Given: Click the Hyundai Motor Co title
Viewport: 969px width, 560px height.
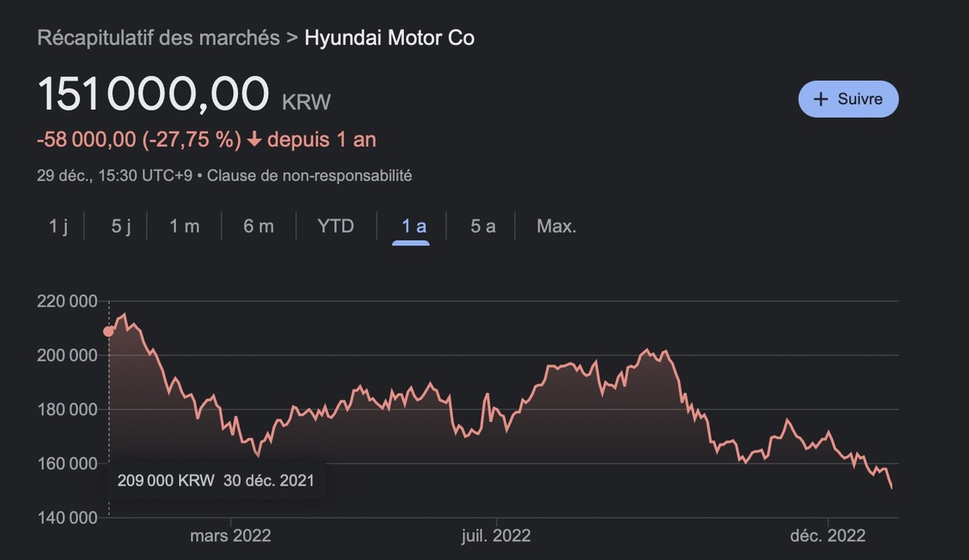Looking at the screenshot, I should pyautogui.click(x=389, y=38).
